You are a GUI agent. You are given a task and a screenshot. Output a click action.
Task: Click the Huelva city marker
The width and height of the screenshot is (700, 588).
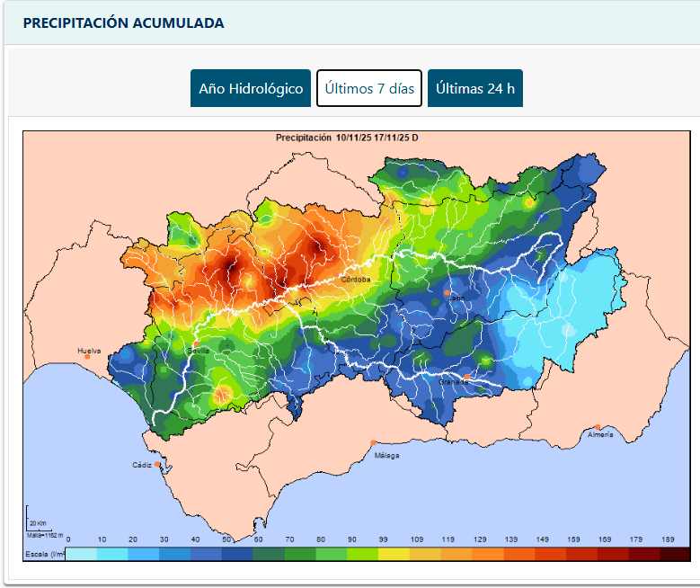point(87,357)
